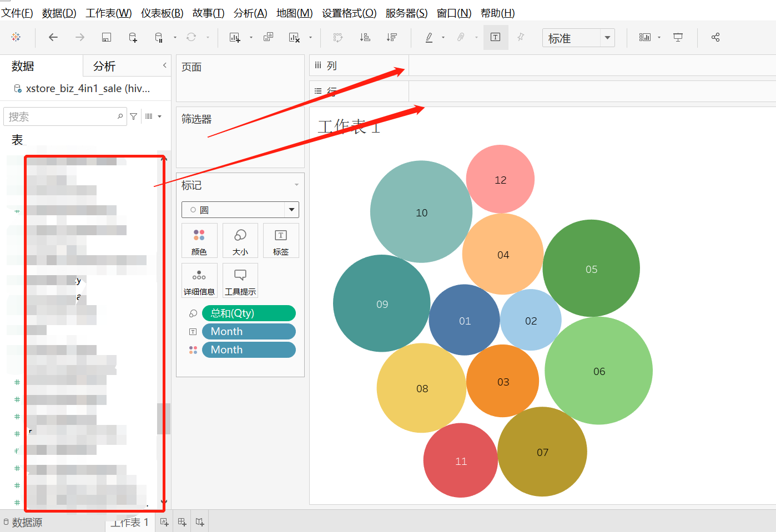
Task: Switch to the 数据源 tab
Action: 26,521
